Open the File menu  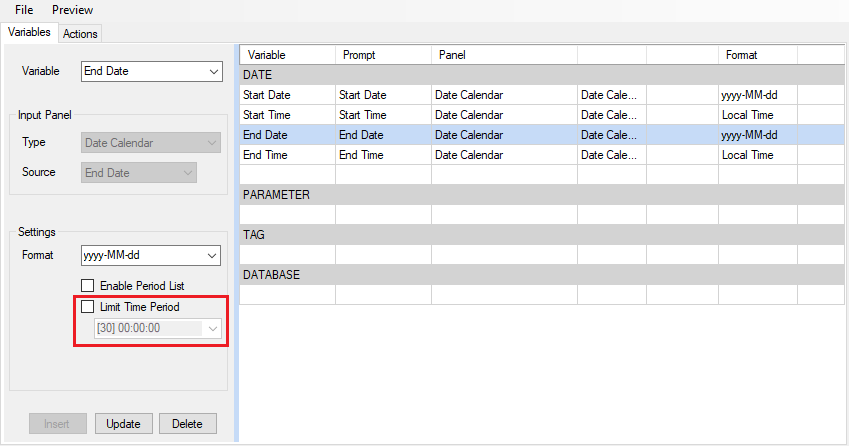[x=24, y=10]
